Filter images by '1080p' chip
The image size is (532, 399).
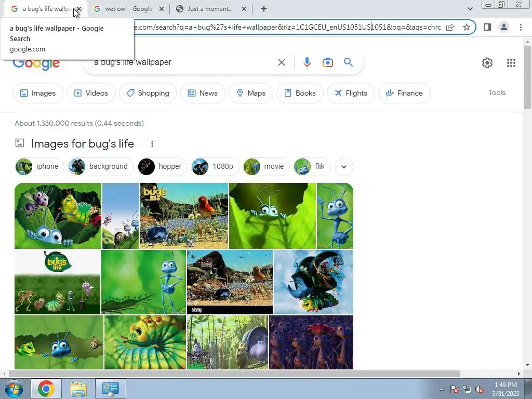pos(215,167)
